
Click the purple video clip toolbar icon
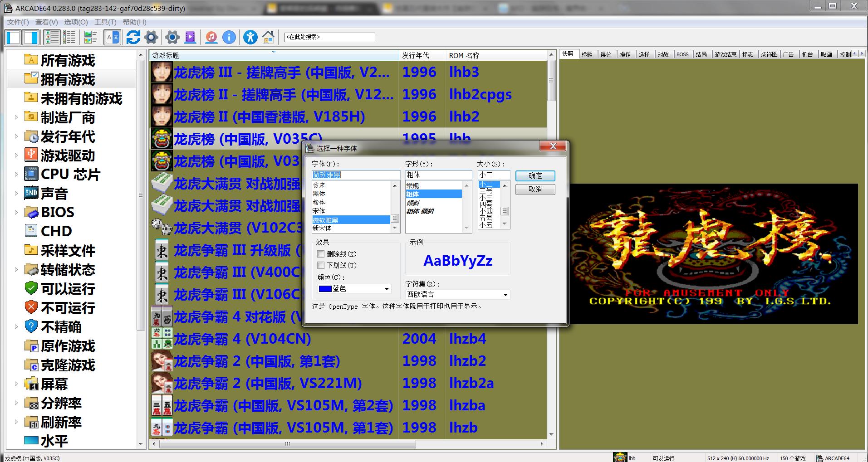point(191,37)
